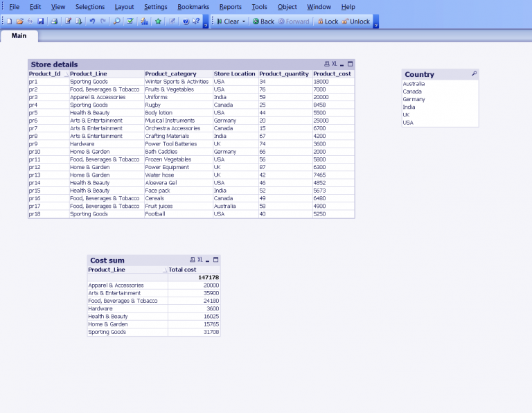Print the Store details table icon
Image resolution: width=532 pixels, height=413 pixels.
click(327, 64)
